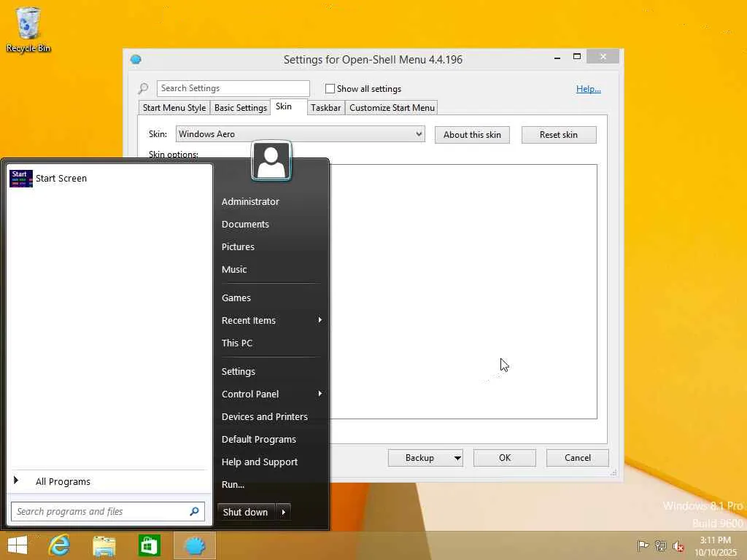
Task: Open the network tray icon
Action: coord(660,545)
